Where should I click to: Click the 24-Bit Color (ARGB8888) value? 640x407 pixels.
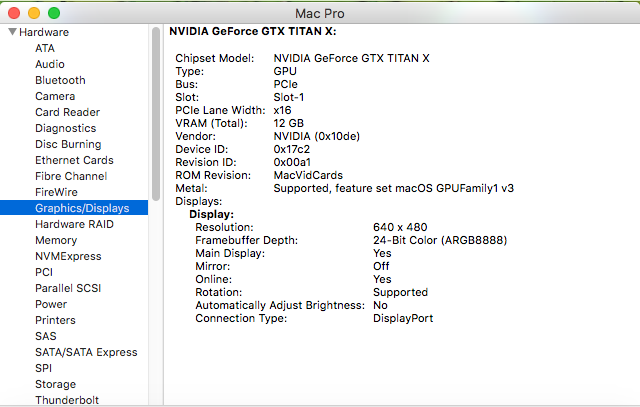440,240
